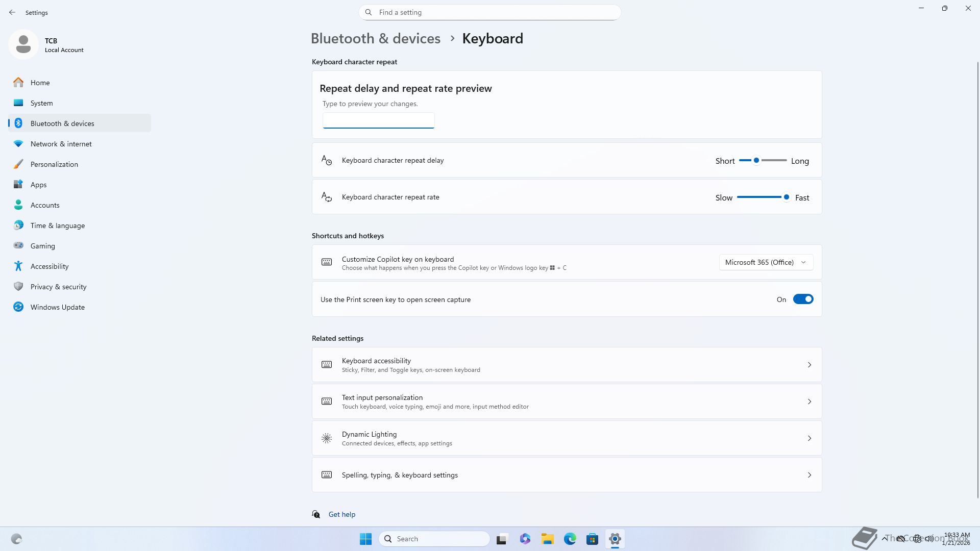Open Spelling, typing, & keyboard settings chevron
This screenshot has width=980, height=551.
click(x=809, y=475)
